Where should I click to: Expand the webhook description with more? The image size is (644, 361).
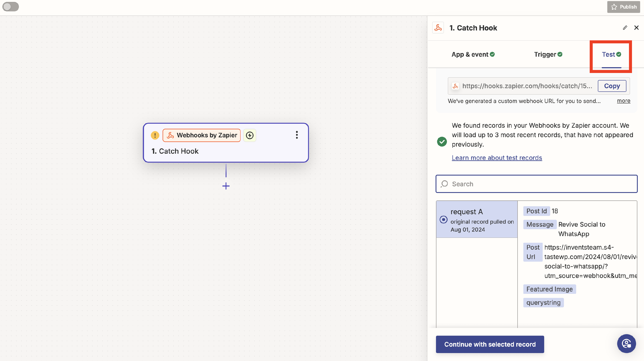tap(624, 101)
